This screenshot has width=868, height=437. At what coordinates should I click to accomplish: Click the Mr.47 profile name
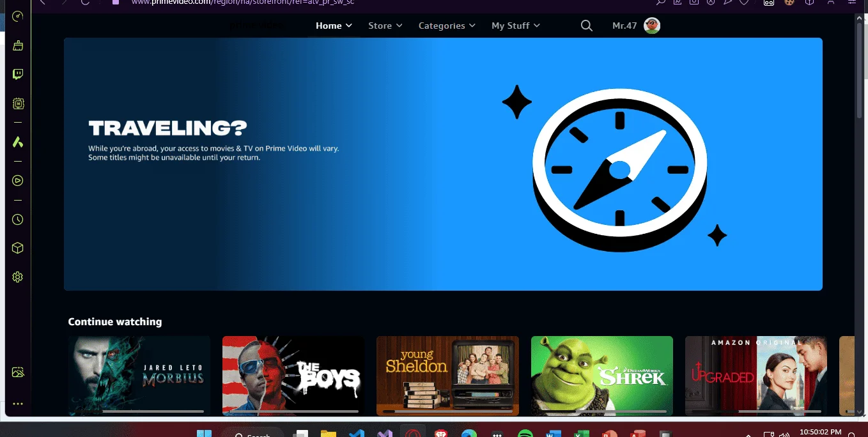624,26
